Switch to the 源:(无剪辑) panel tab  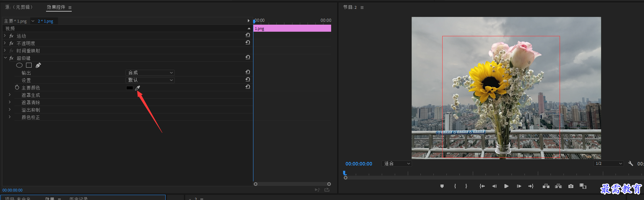(19, 7)
